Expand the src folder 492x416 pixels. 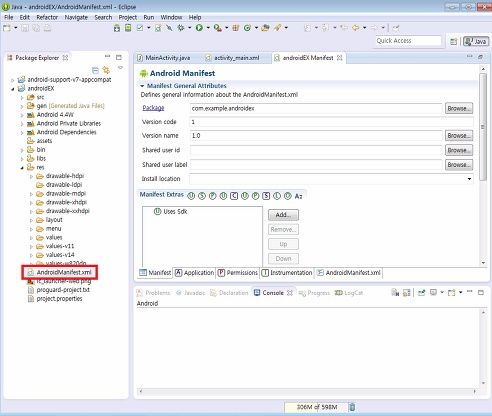click(x=22, y=98)
